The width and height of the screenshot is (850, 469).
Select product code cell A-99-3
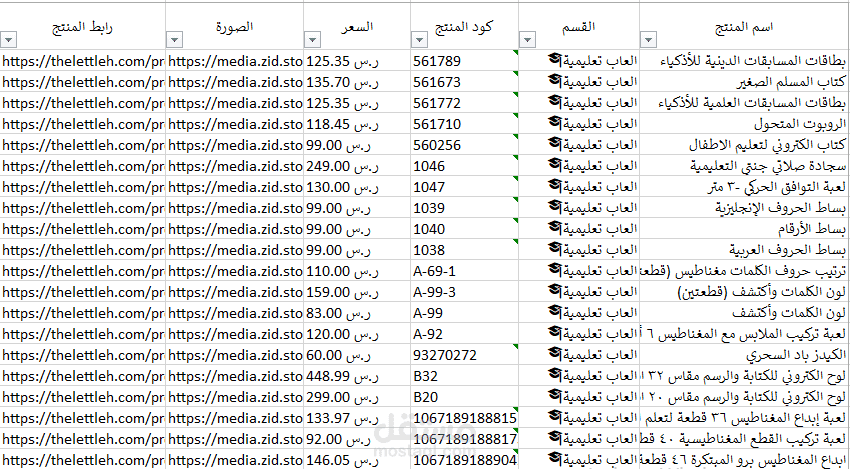[465, 292]
